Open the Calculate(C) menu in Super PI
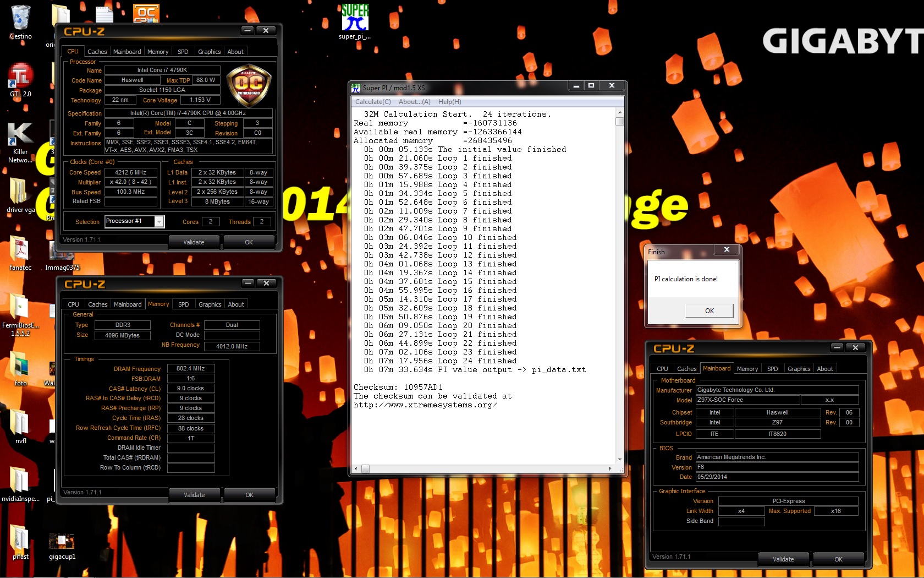Image resolution: width=924 pixels, height=578 pixels. tap(373, 102)
